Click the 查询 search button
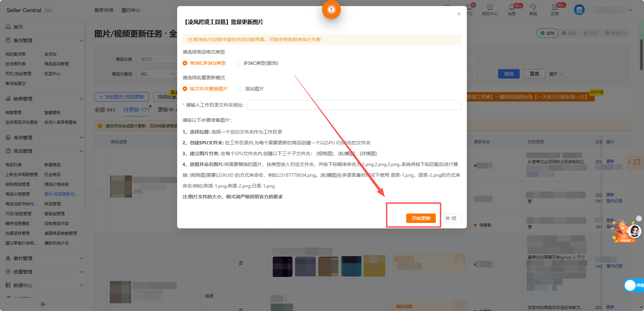Screen dimensions: 644x311 (509, 74)
